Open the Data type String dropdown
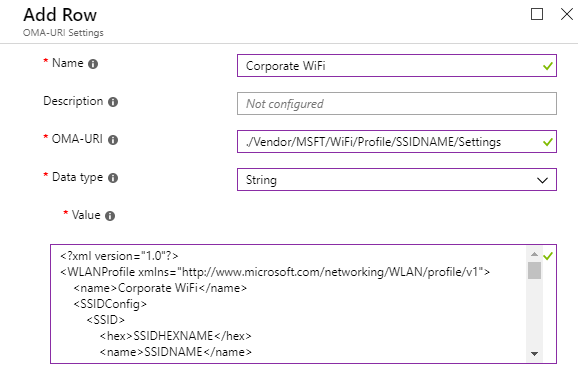The height and width of the screenshot is (378, 578). [x=397, y=180]
